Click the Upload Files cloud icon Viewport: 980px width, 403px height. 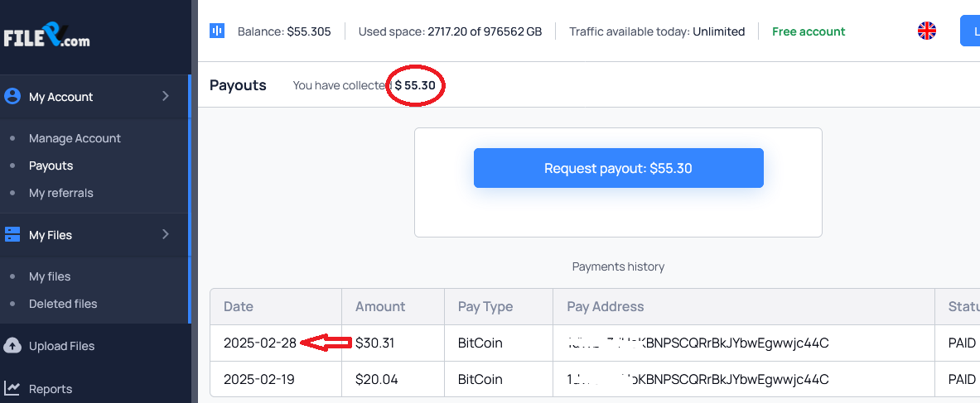pyautogui.click(x=12, y=346)
